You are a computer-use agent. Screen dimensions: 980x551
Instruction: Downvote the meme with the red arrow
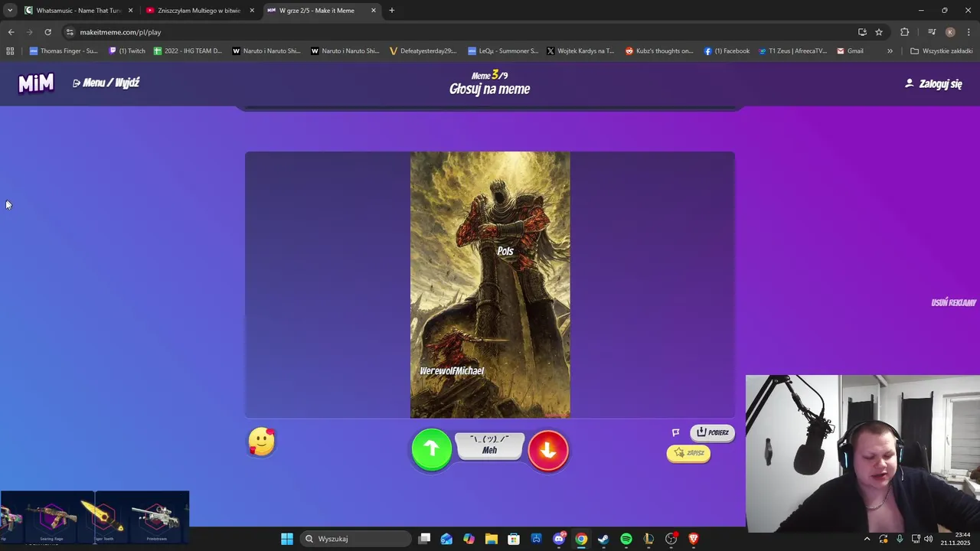click(548, 450)
